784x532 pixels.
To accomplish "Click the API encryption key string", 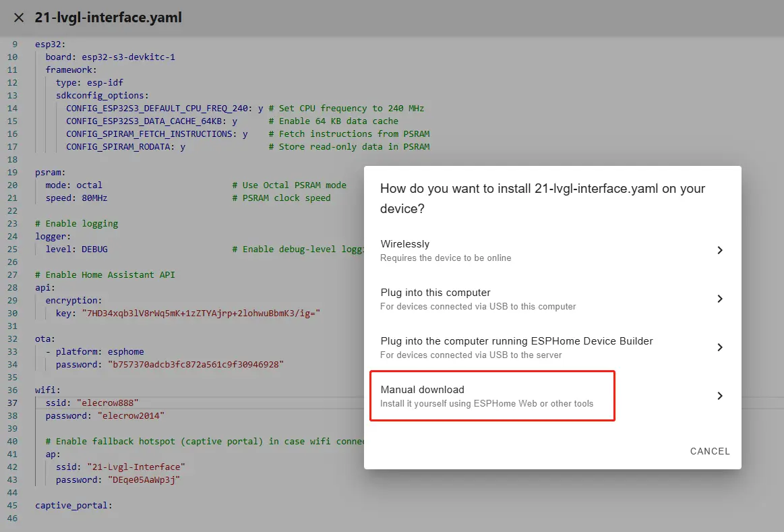I will coord(200,314).
